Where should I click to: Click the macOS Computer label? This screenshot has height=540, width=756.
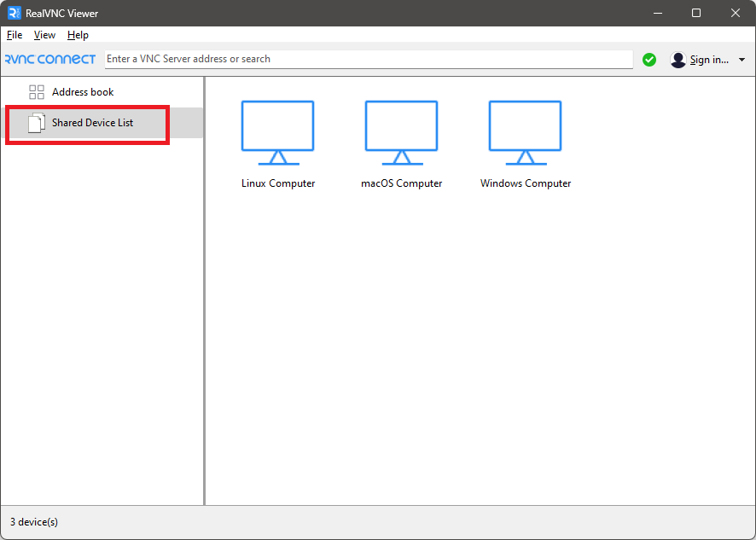(x=402, y=183)
